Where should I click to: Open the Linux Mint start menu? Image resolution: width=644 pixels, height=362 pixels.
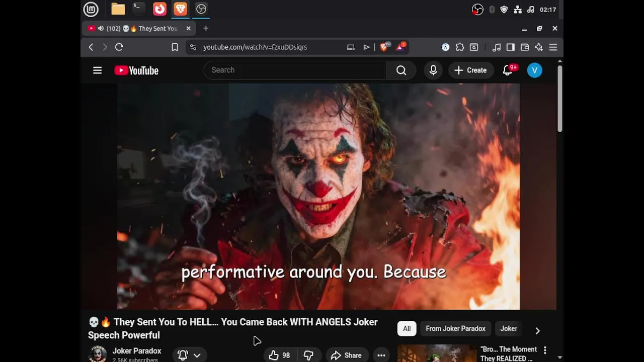tap(91, 9)
